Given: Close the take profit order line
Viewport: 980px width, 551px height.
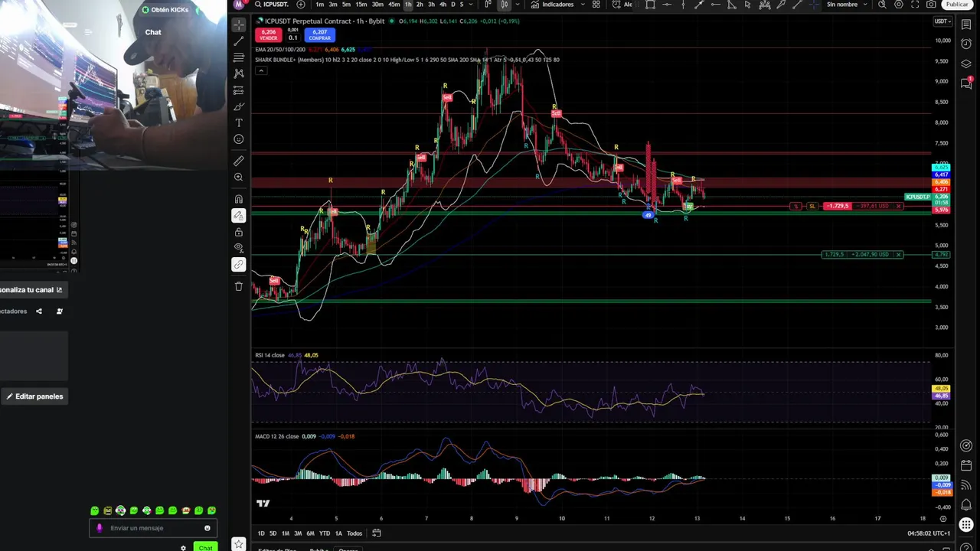Looking at the screenshot, I should click(x=898, y=254).
